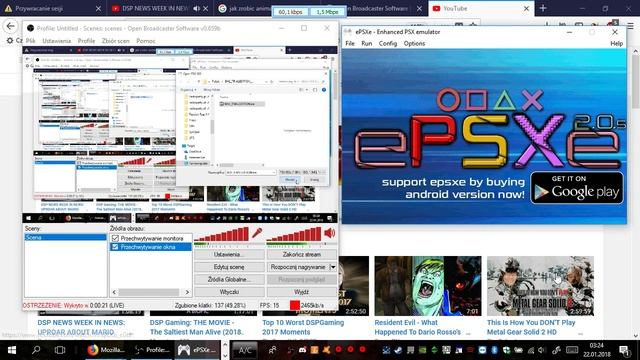Open Resident Evil Dario Rosso video thumbnail

point(428,286)
